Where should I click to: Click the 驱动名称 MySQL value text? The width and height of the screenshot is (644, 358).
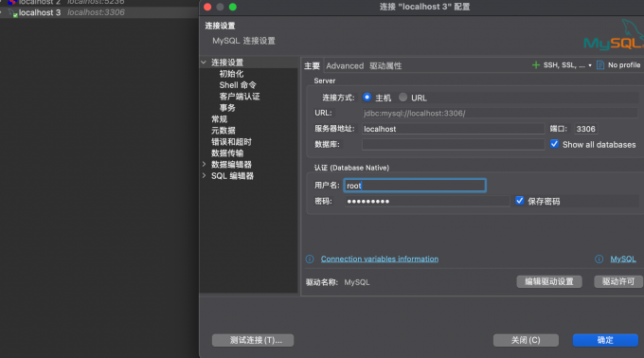pos(357,282)
